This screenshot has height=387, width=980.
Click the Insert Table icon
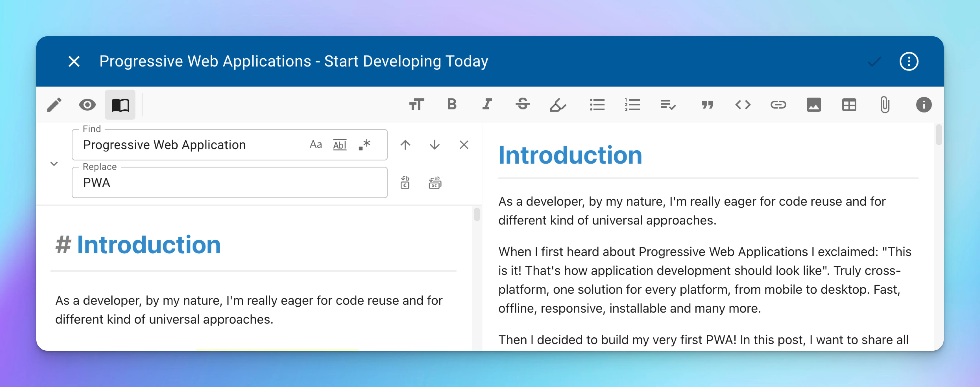coord(849,105)
